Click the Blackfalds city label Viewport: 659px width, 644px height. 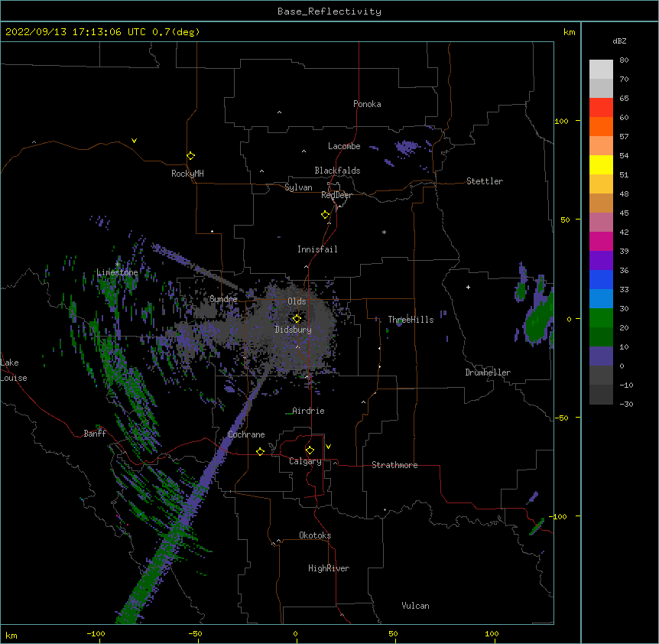[x=337, y=171]
